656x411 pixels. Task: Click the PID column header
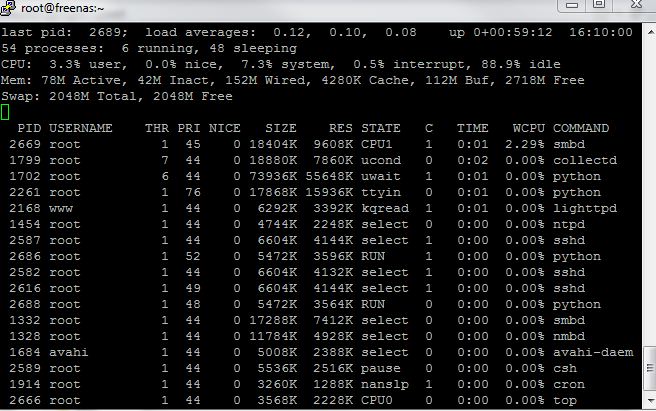point(29,128)
